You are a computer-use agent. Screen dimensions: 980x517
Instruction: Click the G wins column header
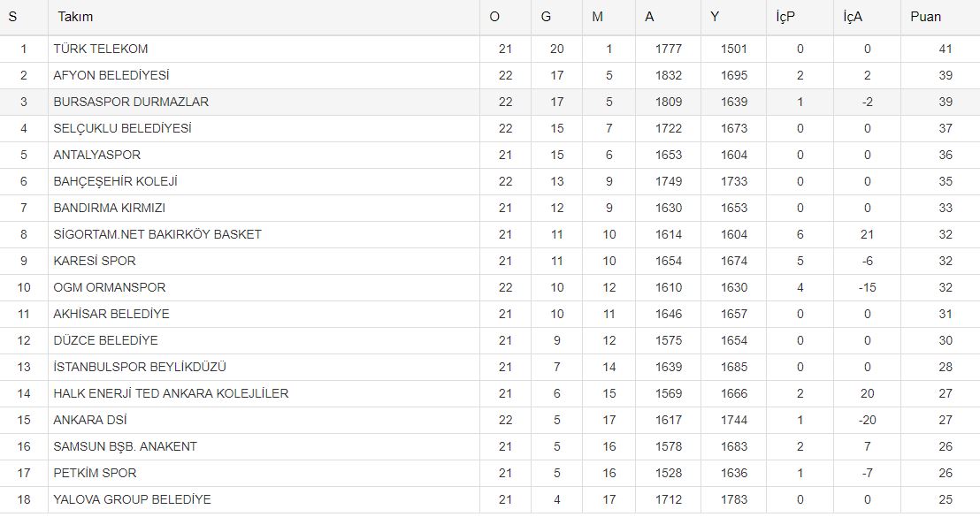pos(546,17)
